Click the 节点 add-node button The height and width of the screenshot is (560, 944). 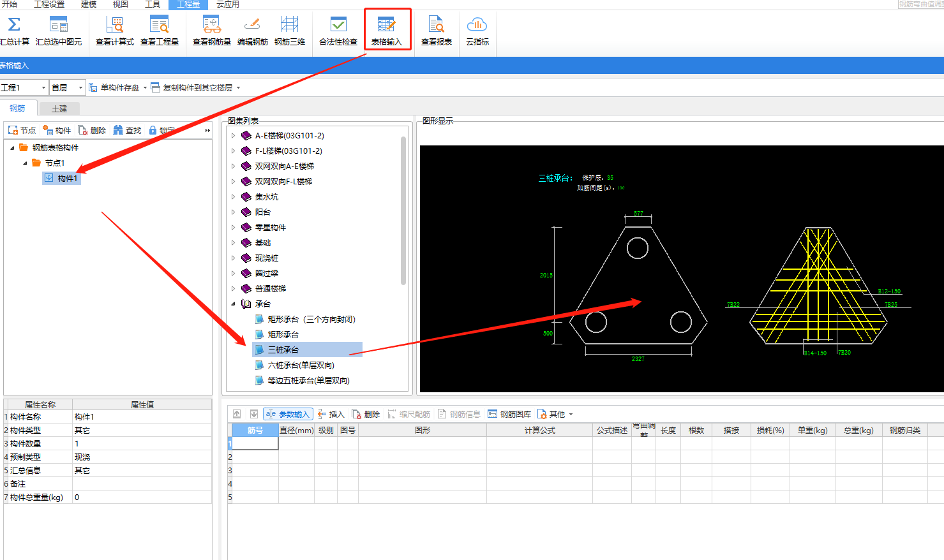point(22,130)
